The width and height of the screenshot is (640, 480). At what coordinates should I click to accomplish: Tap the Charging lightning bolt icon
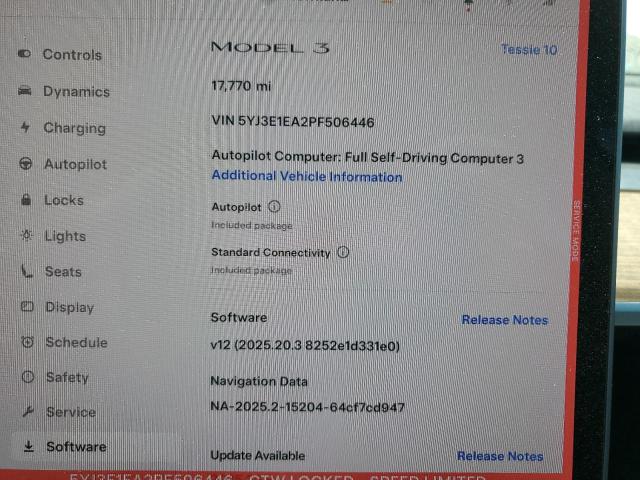point(25,128)
